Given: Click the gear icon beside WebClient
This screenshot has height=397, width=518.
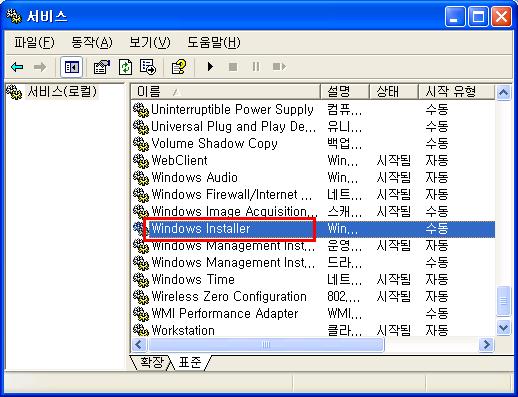Looking at the screenshot, I should pyautogui.click(x=141, y=161).
